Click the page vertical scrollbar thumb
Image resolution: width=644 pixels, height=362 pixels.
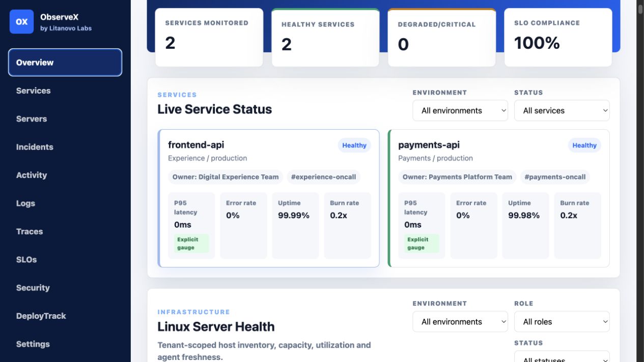click(640, 8)
